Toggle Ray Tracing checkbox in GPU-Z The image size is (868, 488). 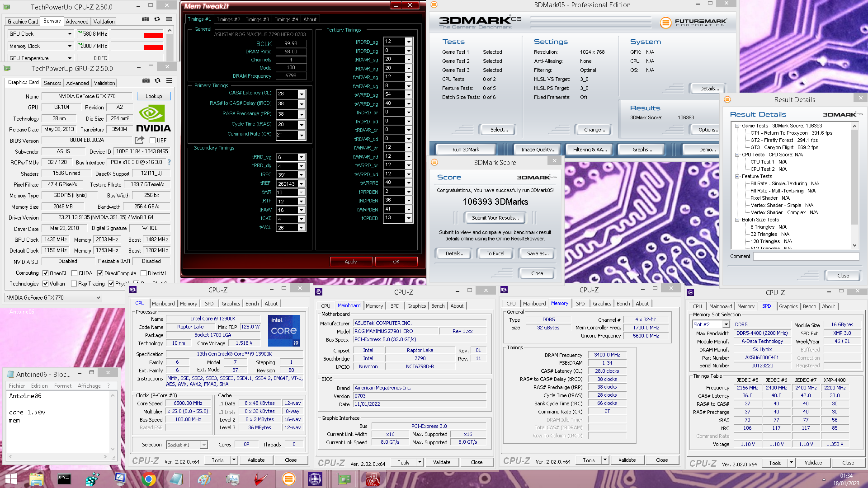tap(74, 284)
